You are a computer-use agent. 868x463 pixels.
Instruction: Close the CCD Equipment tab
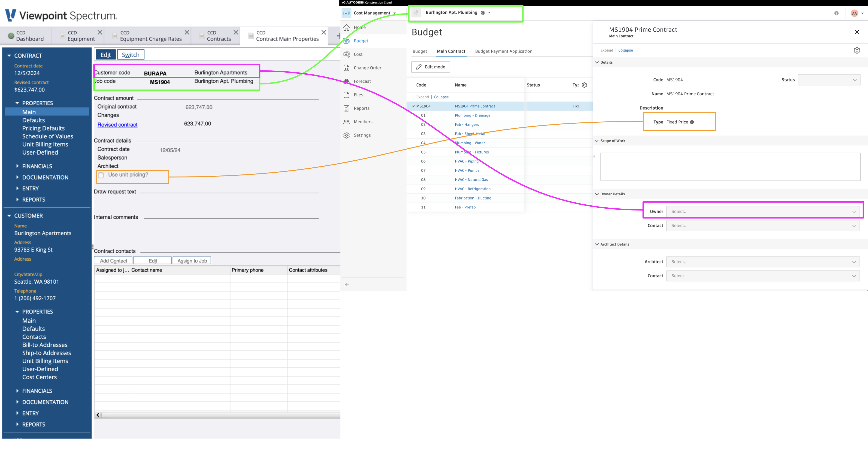tap(100, 32)
